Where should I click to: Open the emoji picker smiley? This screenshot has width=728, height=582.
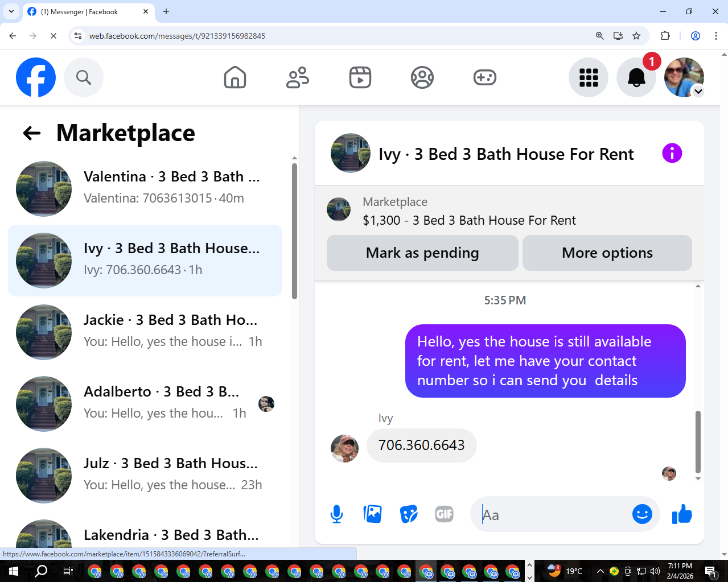pos(642,514)
